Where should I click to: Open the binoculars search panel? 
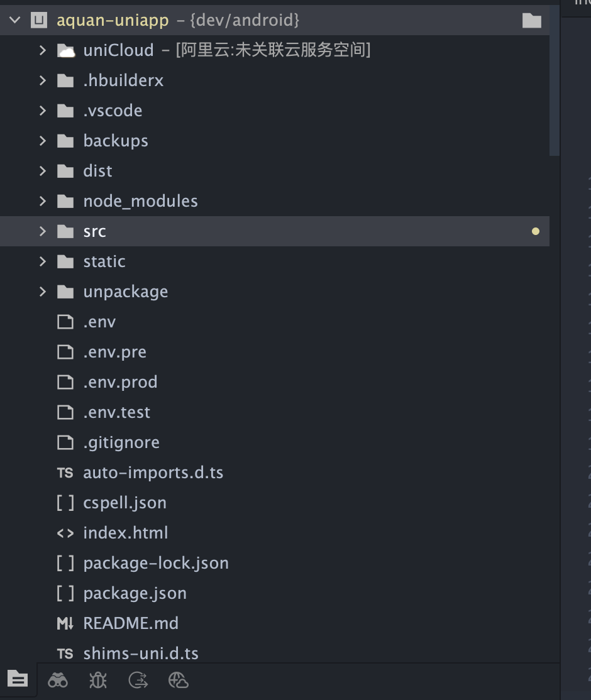point(58,679)
